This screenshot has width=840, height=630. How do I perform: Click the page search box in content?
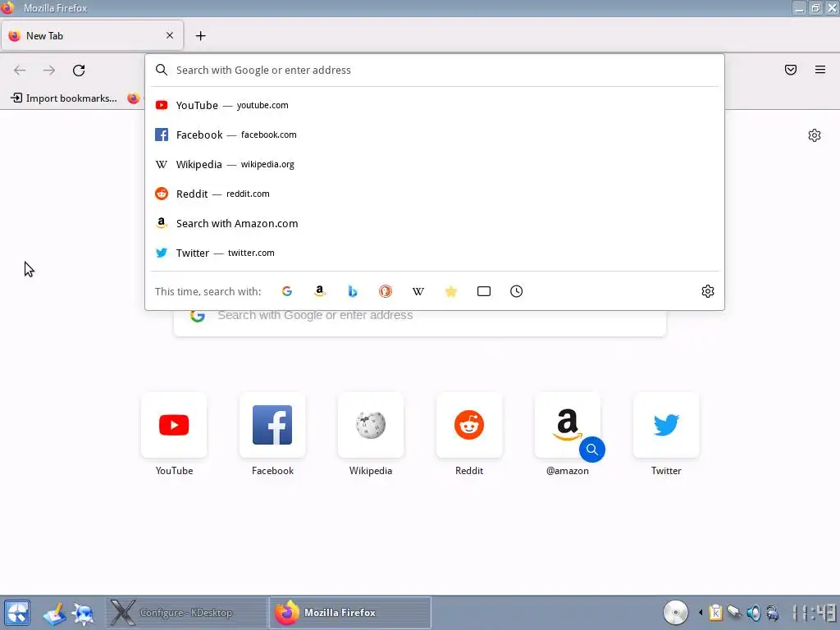pos(420,323)
